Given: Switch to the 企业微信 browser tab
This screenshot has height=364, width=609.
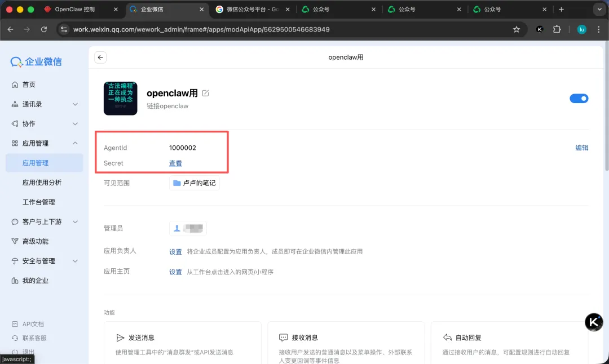Looking at the screenshot, I should pyautogui.click(x=167, y=10).
